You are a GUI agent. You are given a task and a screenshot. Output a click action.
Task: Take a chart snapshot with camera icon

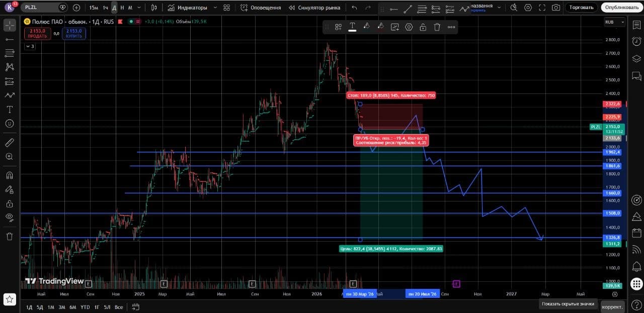tap(556, 8)
